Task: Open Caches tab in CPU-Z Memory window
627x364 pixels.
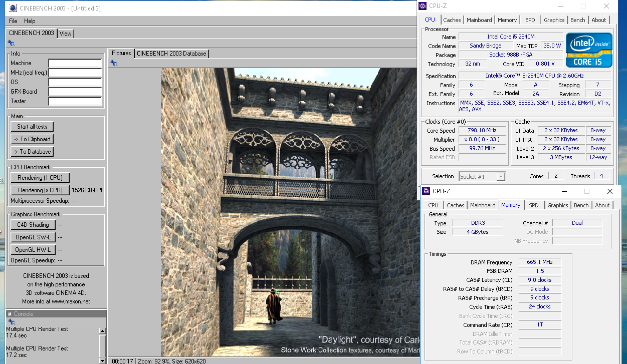Action: 456,205
